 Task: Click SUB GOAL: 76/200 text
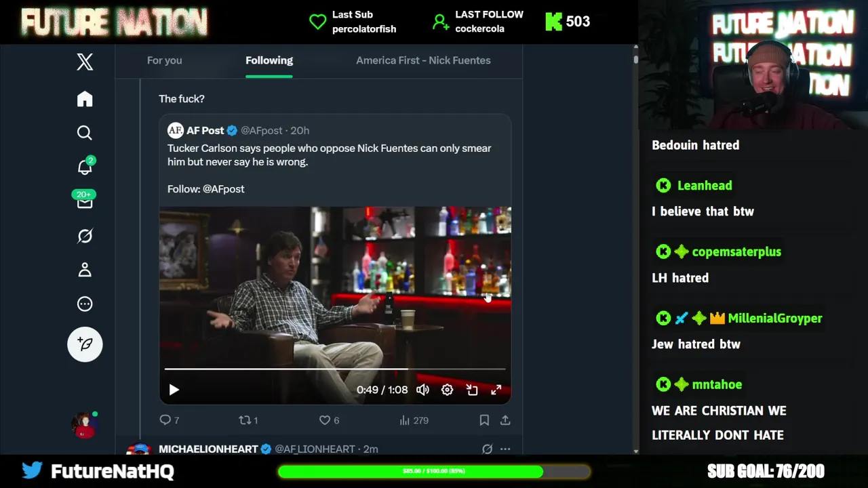click(766, 471)
